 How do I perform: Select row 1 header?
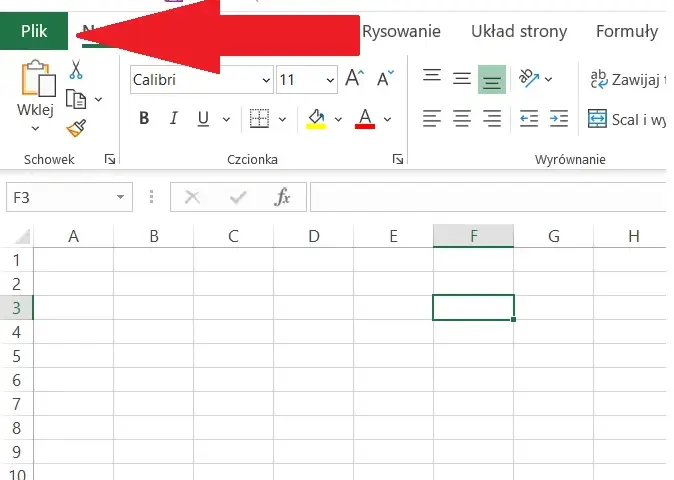(x=16, y=260)
